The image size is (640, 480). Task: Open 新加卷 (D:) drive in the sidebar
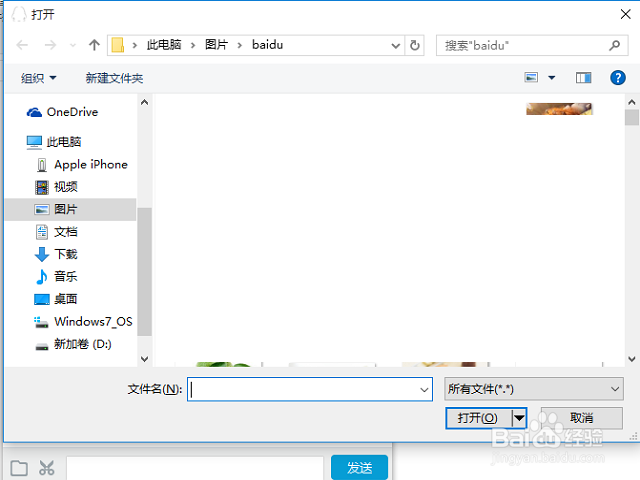pos(73,344)
